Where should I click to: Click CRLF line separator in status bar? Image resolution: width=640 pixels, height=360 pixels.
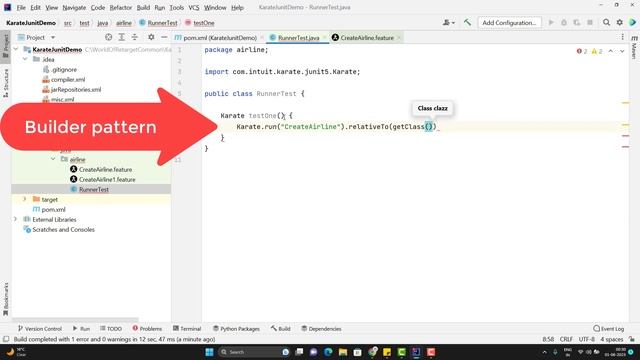pyautogui.click(x=566, y=339)
